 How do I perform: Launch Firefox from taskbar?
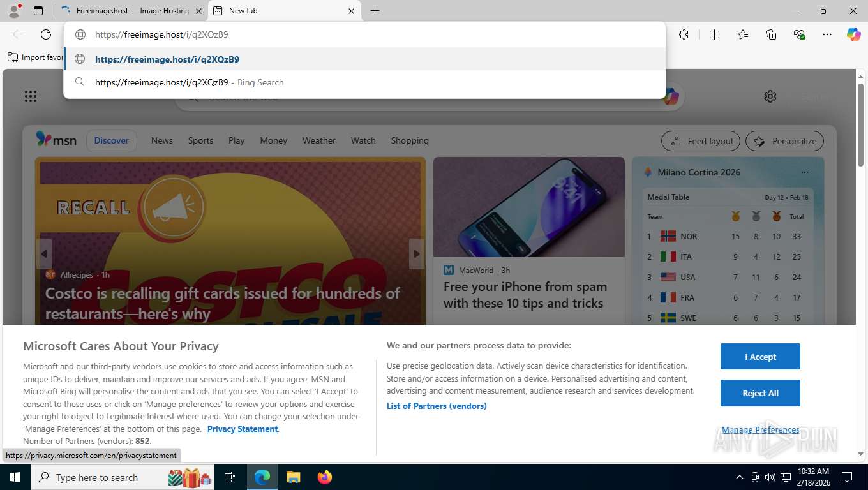(x=325, y=477)
